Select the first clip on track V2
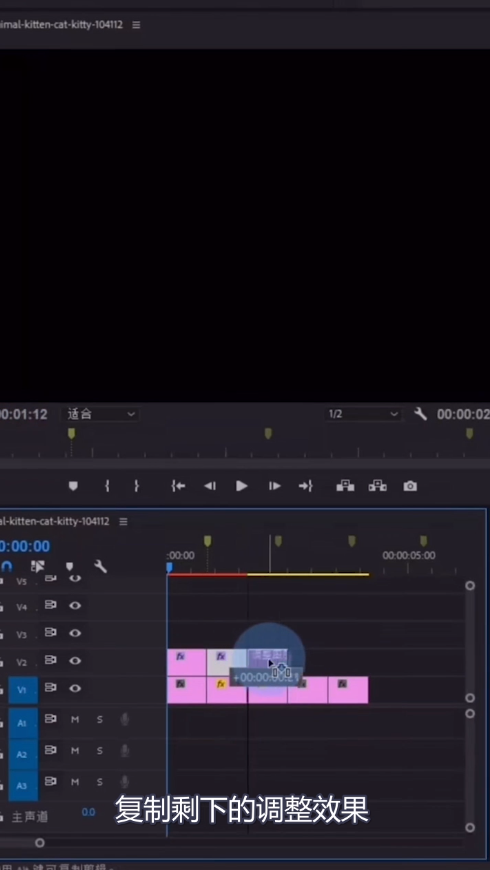This screenshot has width=490, height=870. tap(186, 662)
